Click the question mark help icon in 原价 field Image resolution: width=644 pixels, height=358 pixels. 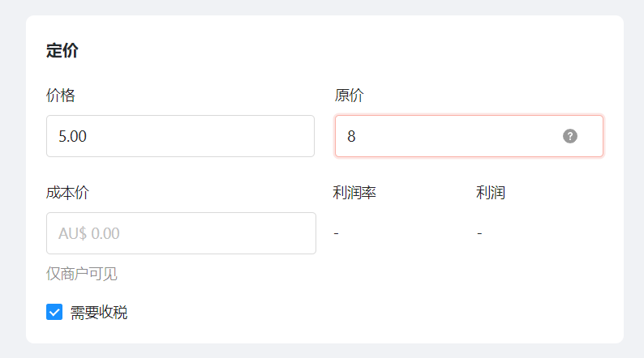(569, 136)
